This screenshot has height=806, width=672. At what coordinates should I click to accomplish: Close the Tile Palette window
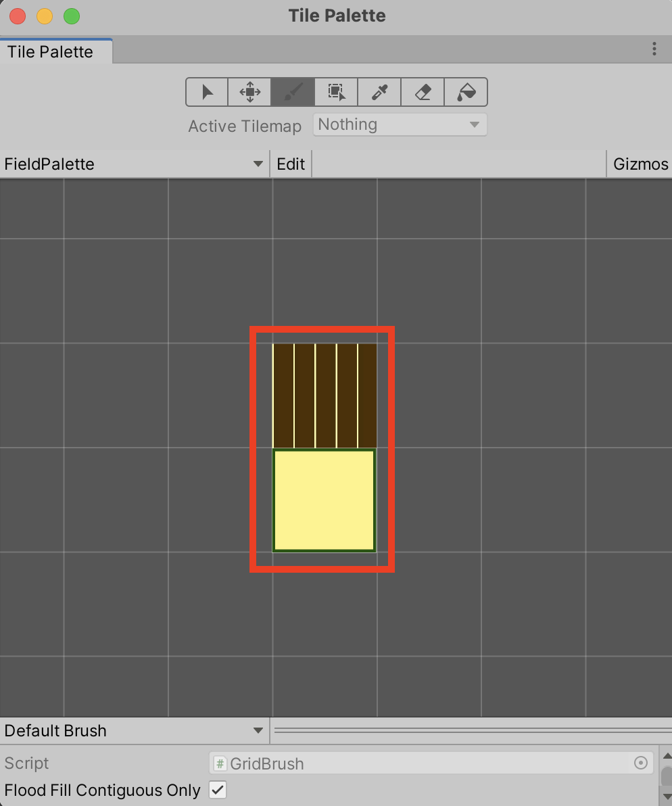coord(18,16)
